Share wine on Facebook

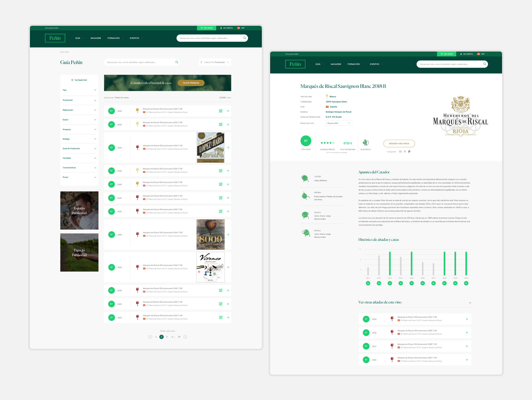point(405,152)
